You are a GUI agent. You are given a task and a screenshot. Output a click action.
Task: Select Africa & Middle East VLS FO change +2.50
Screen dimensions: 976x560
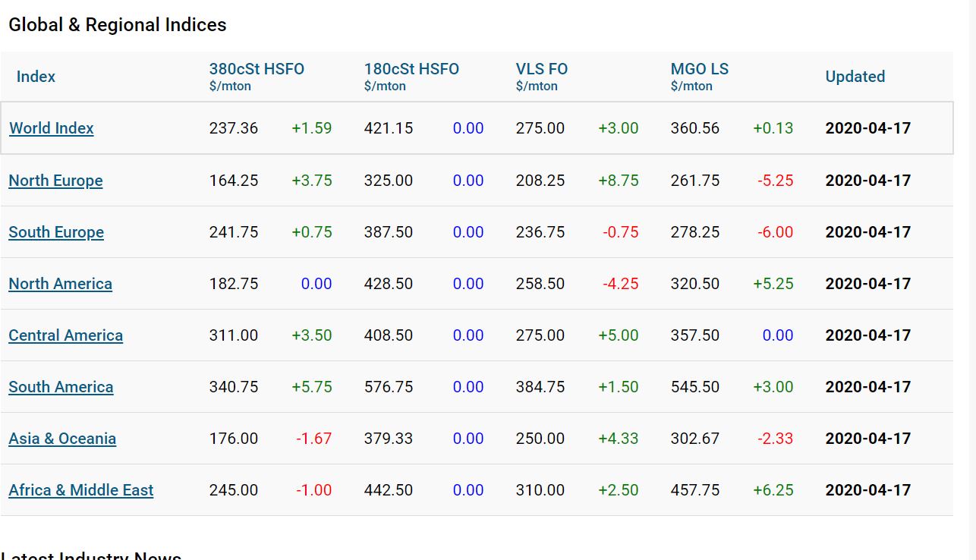tap(619, 490)
